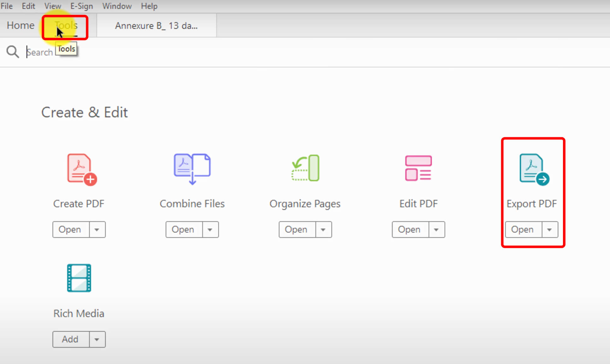Viewport: 610px width, 364px height.
Task: Open the View menu
Action: point(53,6)
